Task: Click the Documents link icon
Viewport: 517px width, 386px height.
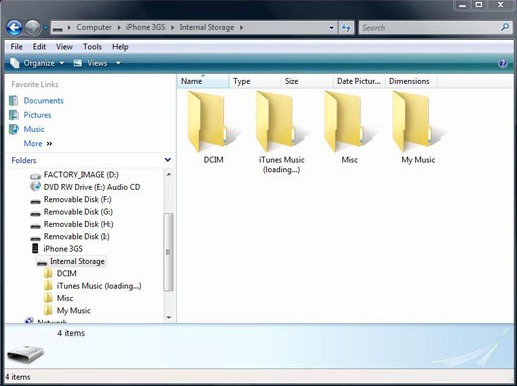Action: tap(14, 101)
